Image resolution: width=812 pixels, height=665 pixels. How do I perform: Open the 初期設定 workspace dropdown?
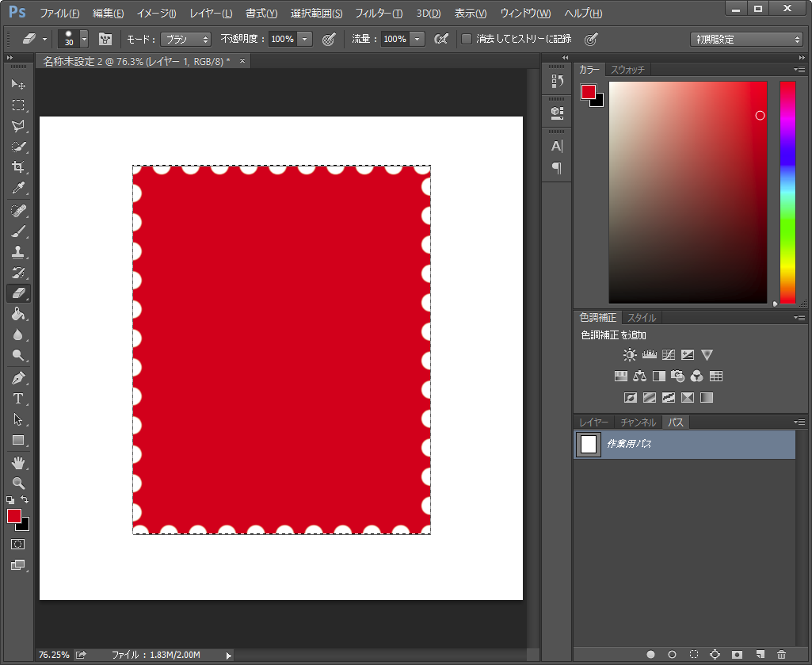point(746,39)
